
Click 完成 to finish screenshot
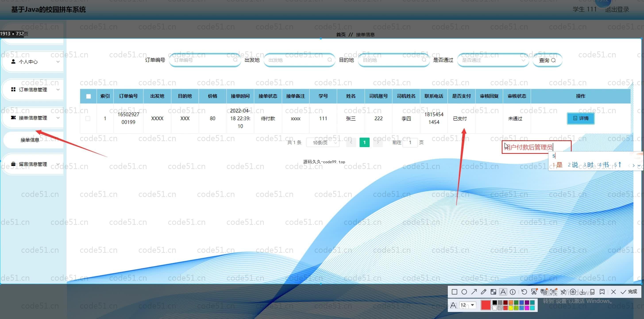[x=629, y=292]
